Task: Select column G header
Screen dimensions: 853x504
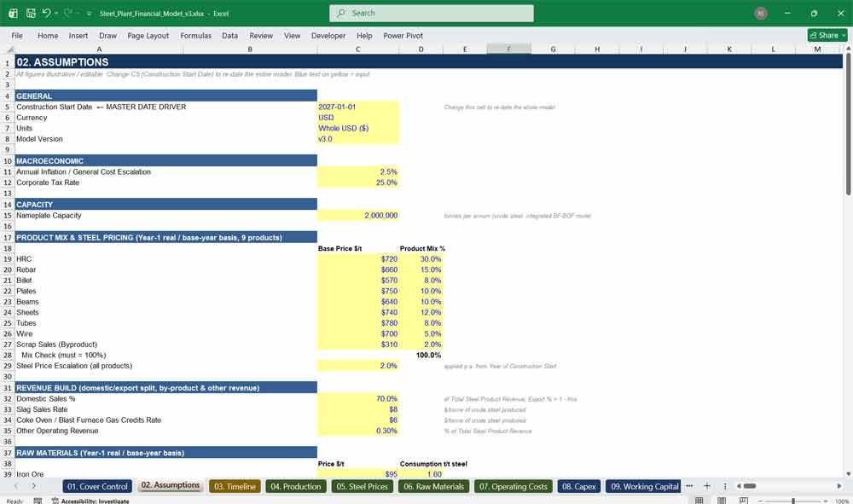Action: 553,49
